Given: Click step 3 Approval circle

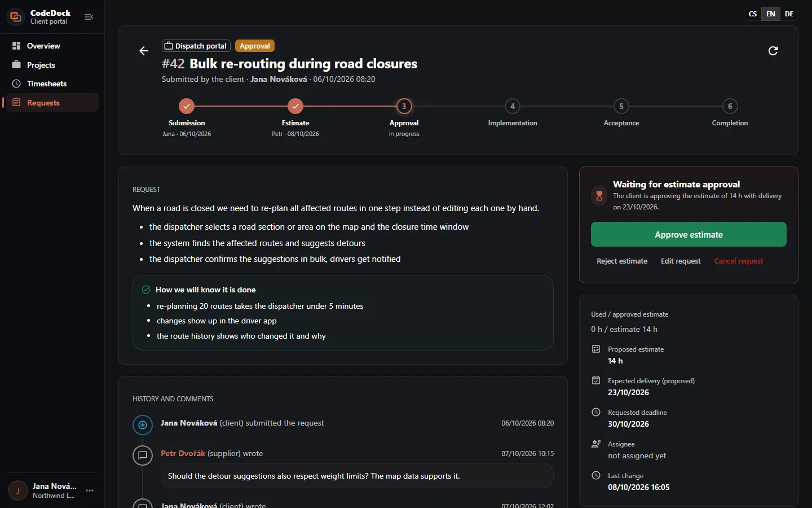Looking at the screenshot, I should click(x=404, y=106).
